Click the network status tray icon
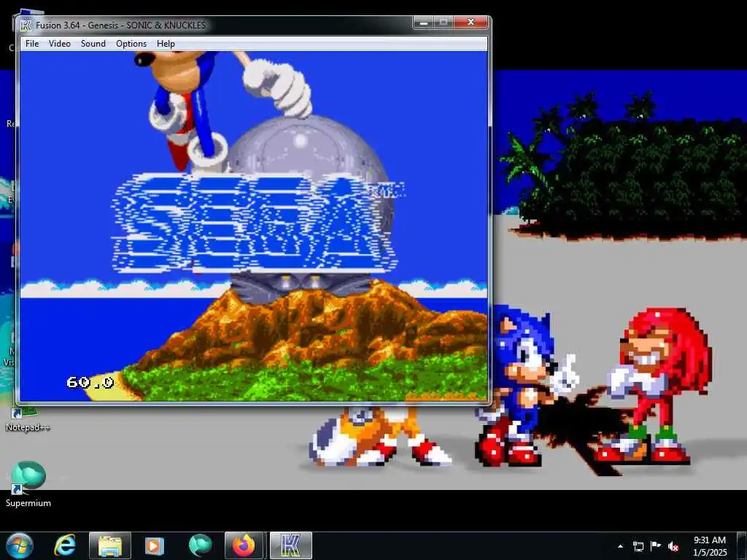 pos(638,546)
